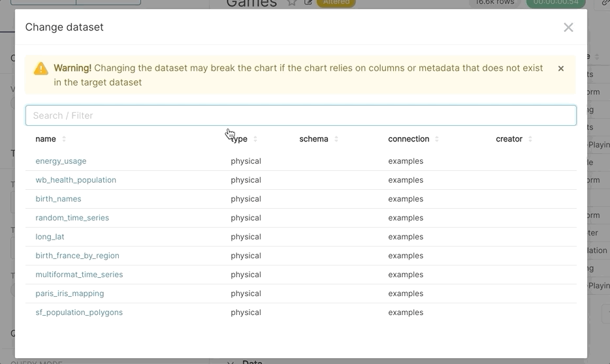Sort by connection column
The width and height of the screenshot is (610, 364).
pyautogui.click(x=436, y=139)
